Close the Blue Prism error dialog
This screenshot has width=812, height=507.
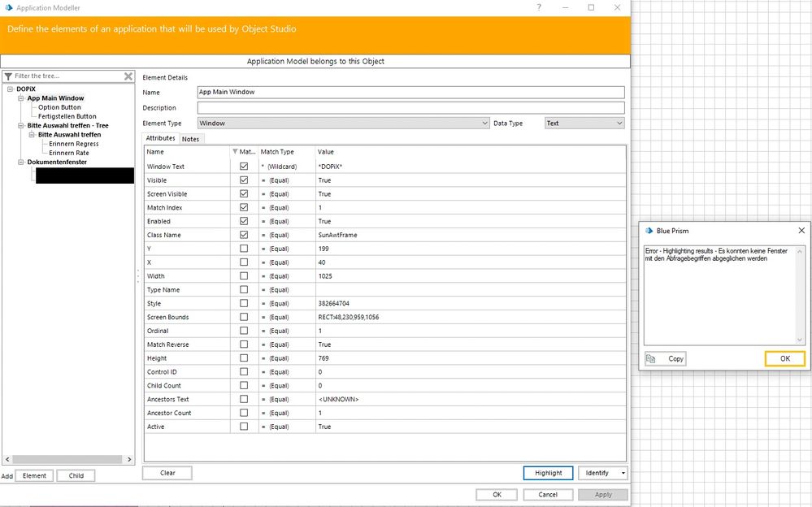801,231
